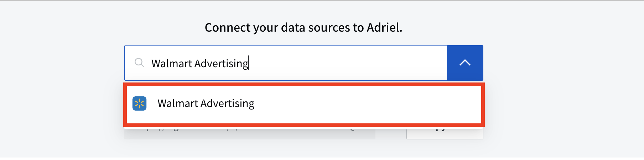The height and width of the screenshot is (160, 644).
Task: Click the Walmart spark logo icon
Action: pos(139,103)
